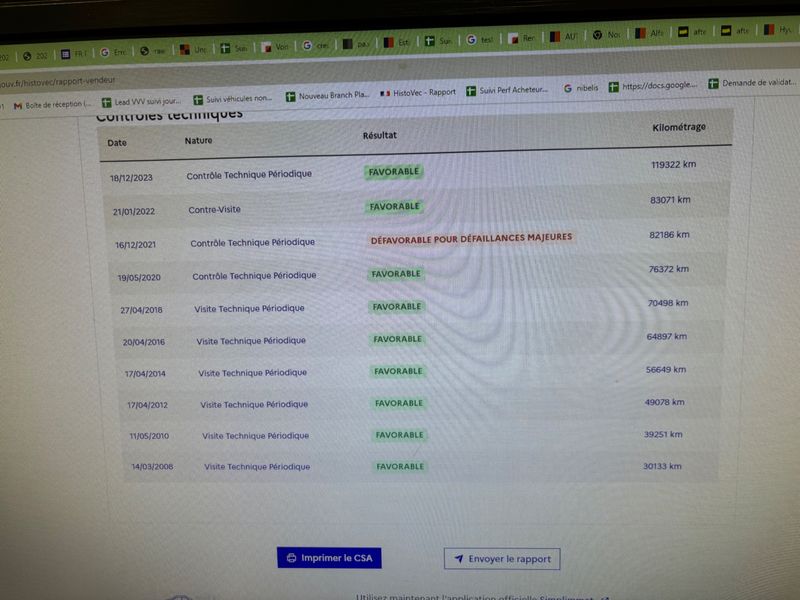Click Contrôle Technique Périodique in the 16/12/2021 row
This screenshot has width=800, height=600.
(253, 242)
